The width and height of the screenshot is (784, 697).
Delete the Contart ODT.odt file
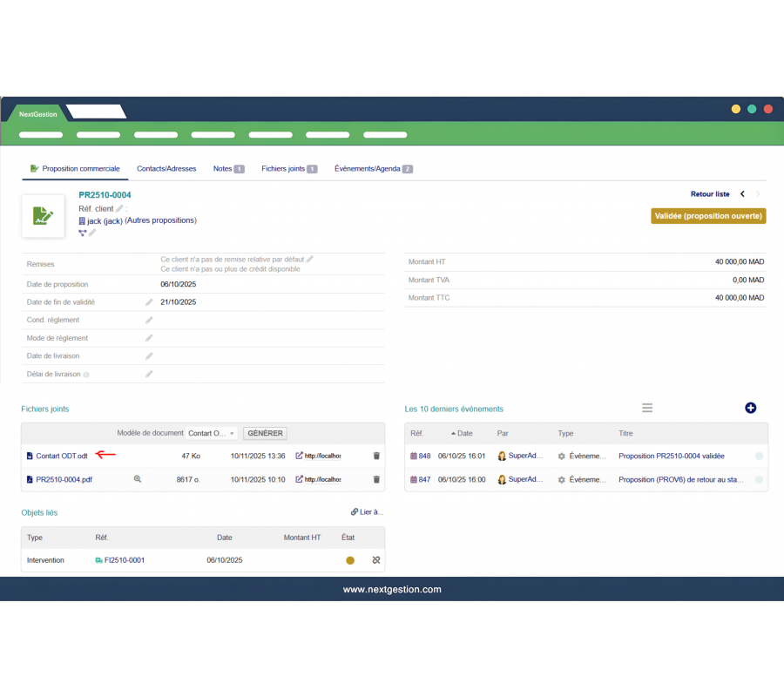point(376,456)
